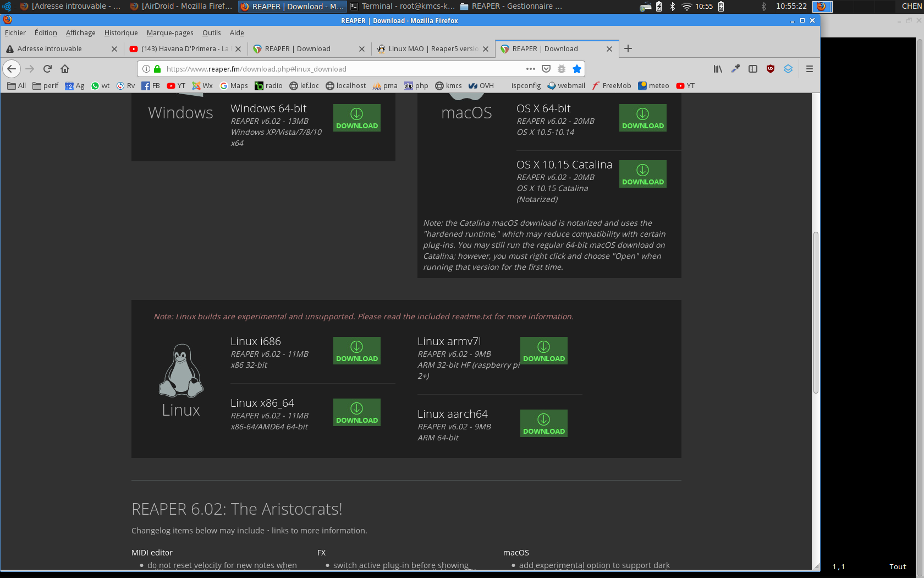Open the webmail bookmark
The width and height of the screenshot is (924, 578).
pos(566,86)
